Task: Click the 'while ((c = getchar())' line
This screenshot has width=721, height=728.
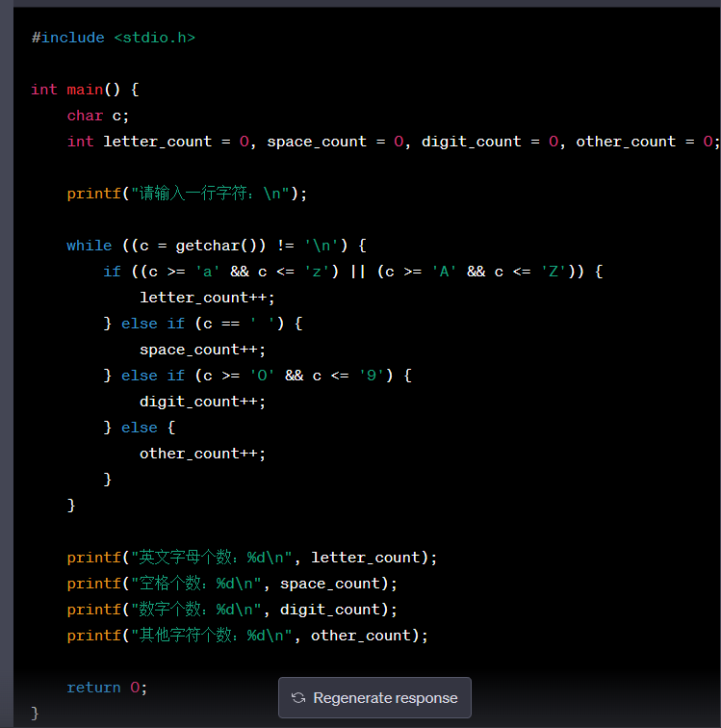Action: pos(217,246)
